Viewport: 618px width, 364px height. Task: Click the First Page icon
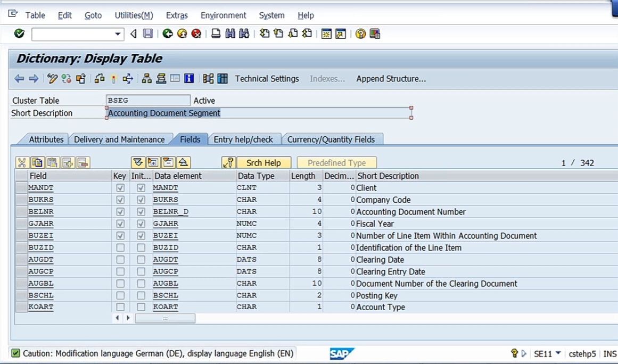coord(264,34)
